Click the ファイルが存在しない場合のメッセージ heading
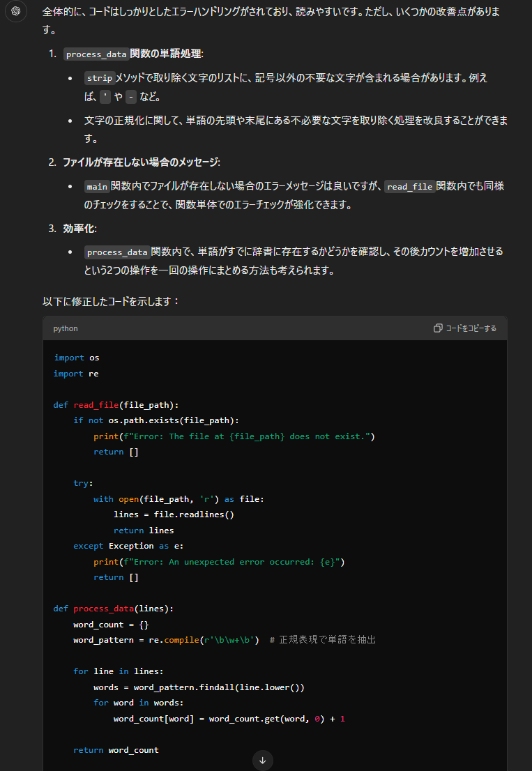The height and width of the screenshot is (771, 532). (x=140, y=162)
